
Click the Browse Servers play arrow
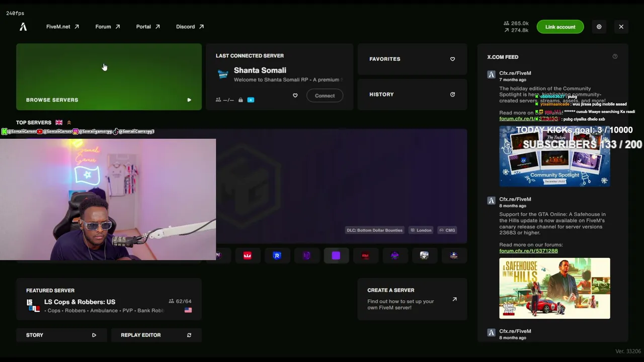point(189,100)
